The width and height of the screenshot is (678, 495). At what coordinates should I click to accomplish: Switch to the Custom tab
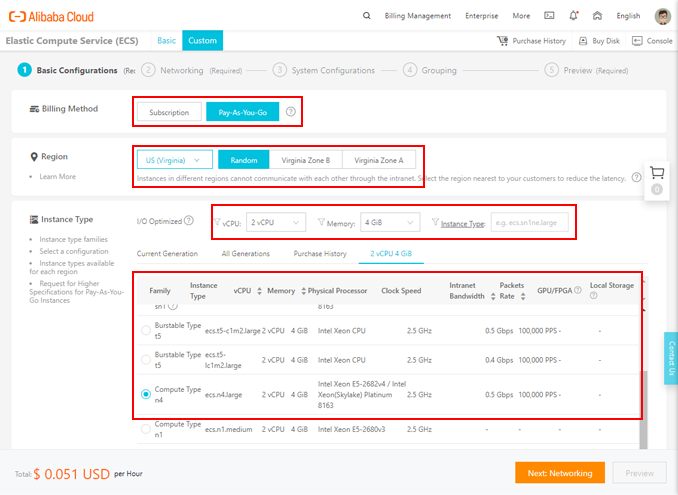pos(202,41)
